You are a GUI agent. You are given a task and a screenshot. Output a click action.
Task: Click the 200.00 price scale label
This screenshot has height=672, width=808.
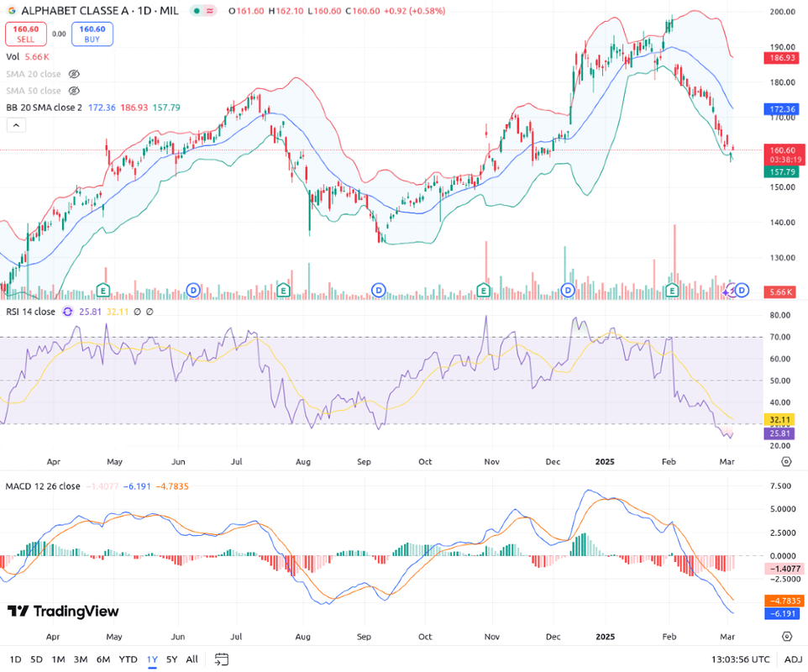pyautogui.click(x=782, y=11)
